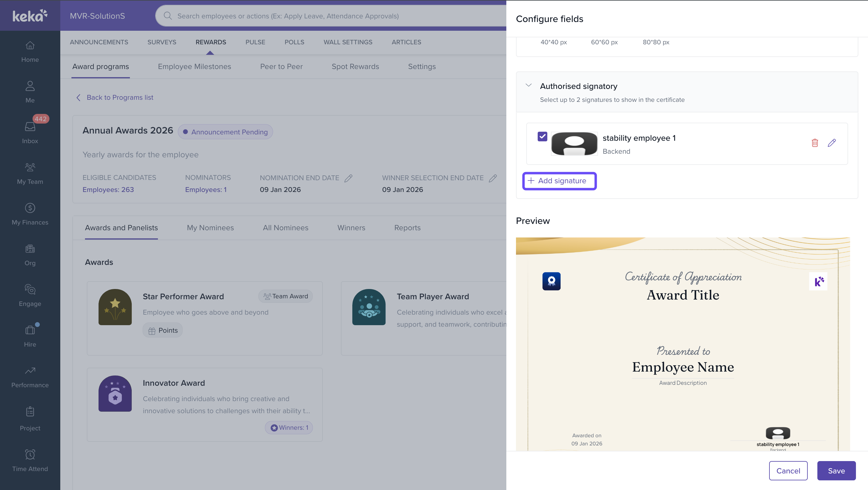868x490 pixels.
Task: Edit the nomination end date pencil
Action: click(x=348, y=178)
